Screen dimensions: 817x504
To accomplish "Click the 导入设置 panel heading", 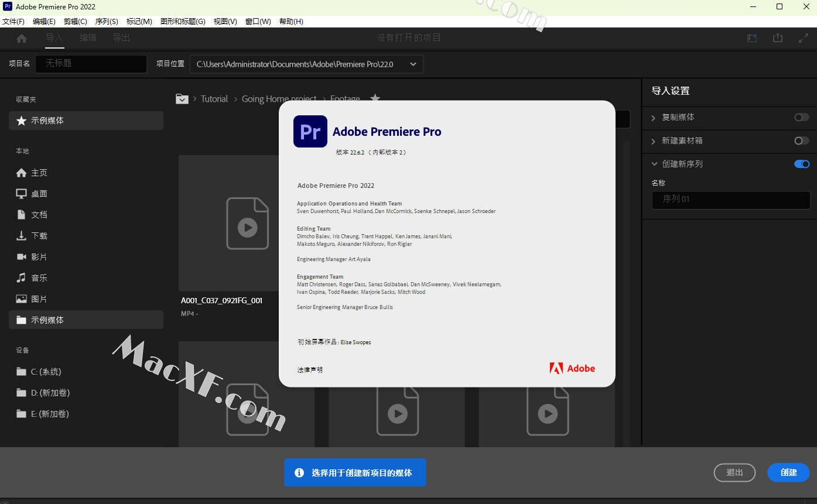I will click(x=671, y=91).
